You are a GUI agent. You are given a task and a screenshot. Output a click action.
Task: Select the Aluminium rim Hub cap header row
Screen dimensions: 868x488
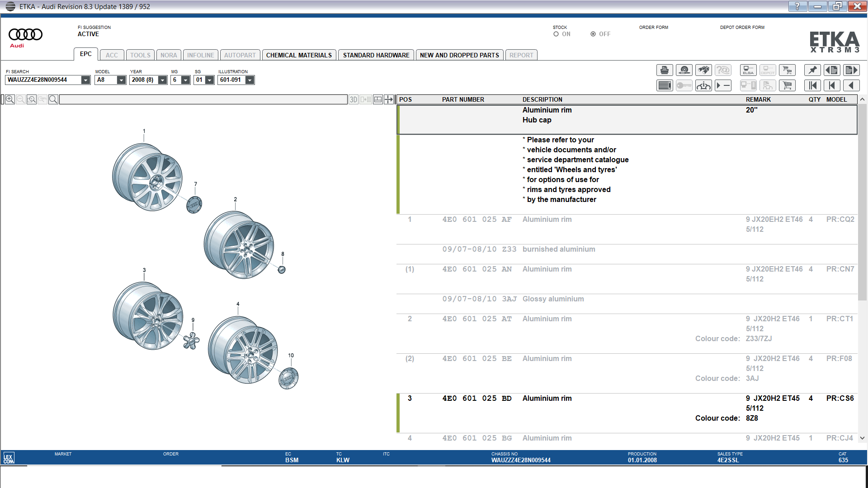click(x=627, y=120)
